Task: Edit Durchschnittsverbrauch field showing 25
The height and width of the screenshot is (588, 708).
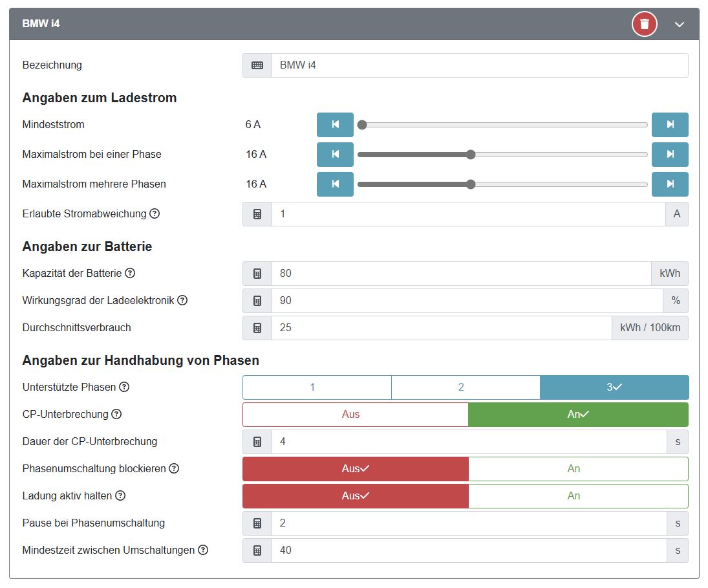Action: 442,328
